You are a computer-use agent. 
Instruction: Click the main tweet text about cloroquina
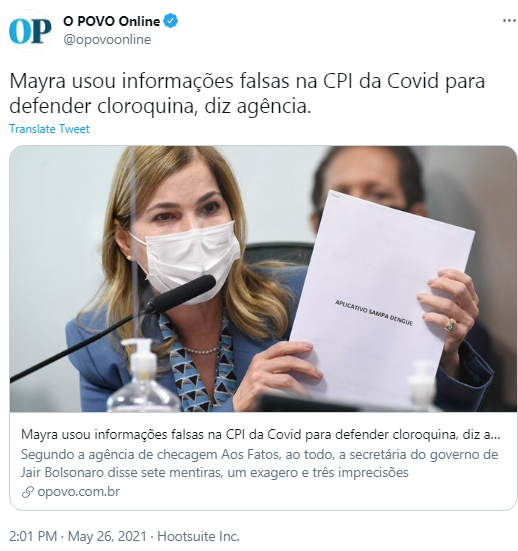pos(247,93)
